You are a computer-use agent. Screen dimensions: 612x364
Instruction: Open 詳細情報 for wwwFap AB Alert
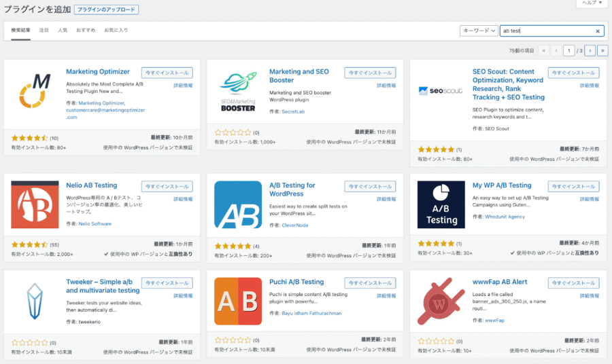tap(590, 296)
